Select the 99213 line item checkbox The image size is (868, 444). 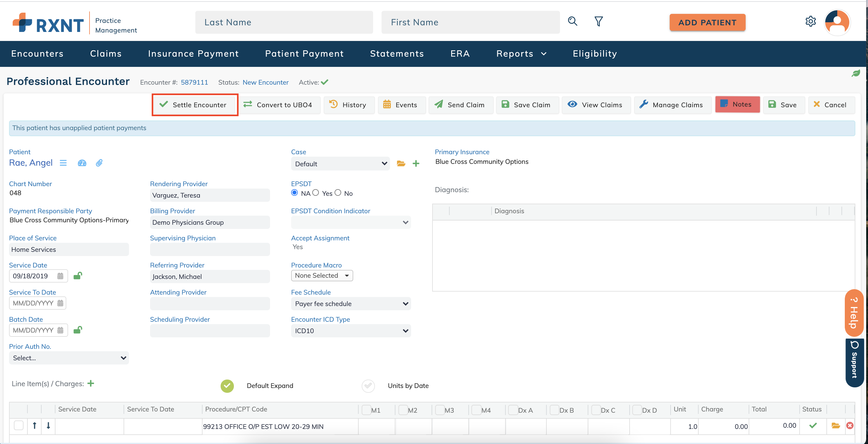point(18,426)
